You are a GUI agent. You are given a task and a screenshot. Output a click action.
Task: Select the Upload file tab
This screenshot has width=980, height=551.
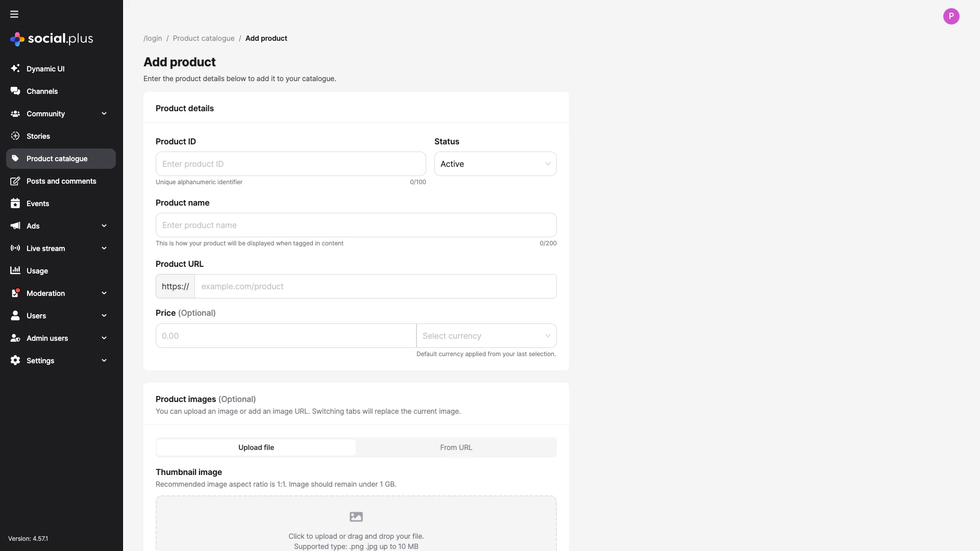(x=256, y=447)
